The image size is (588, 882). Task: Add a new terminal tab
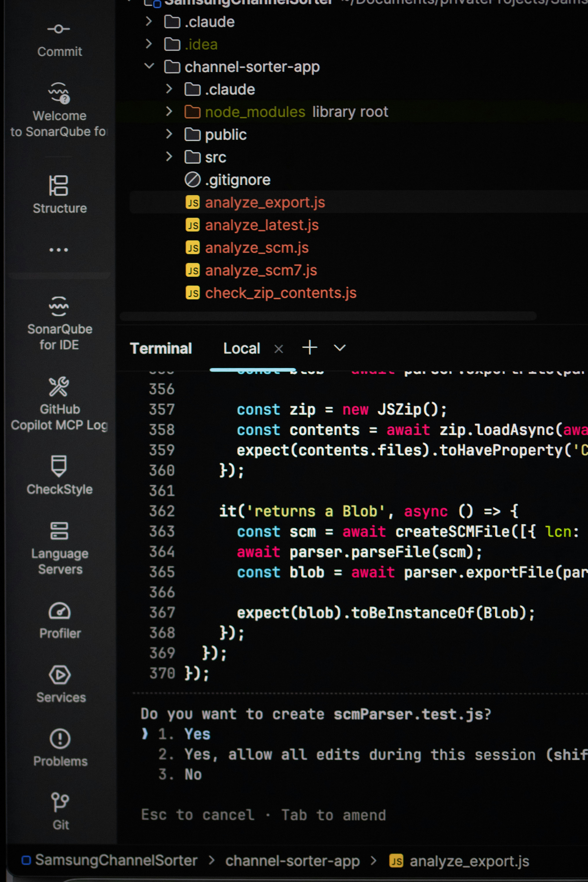310,348
